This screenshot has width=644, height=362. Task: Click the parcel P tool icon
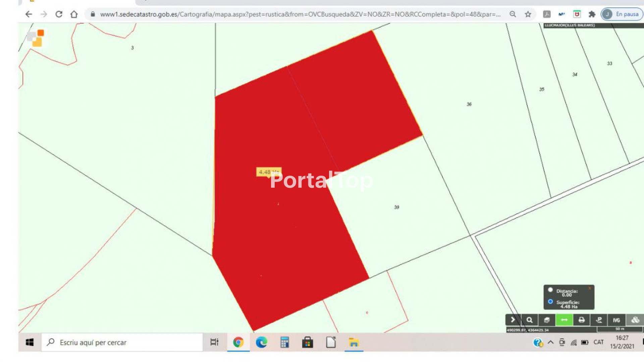(x=599, y=320)
